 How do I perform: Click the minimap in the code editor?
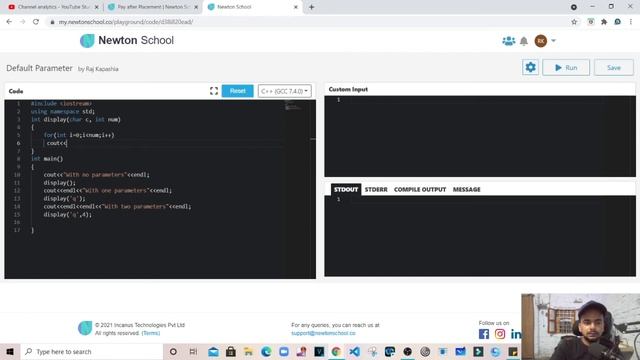coord(292,106)
